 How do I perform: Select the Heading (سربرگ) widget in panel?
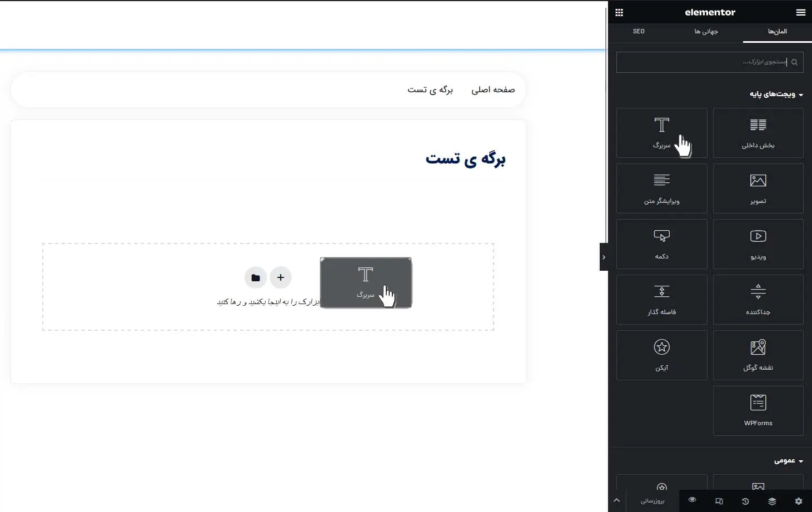(x=661, y=133)
